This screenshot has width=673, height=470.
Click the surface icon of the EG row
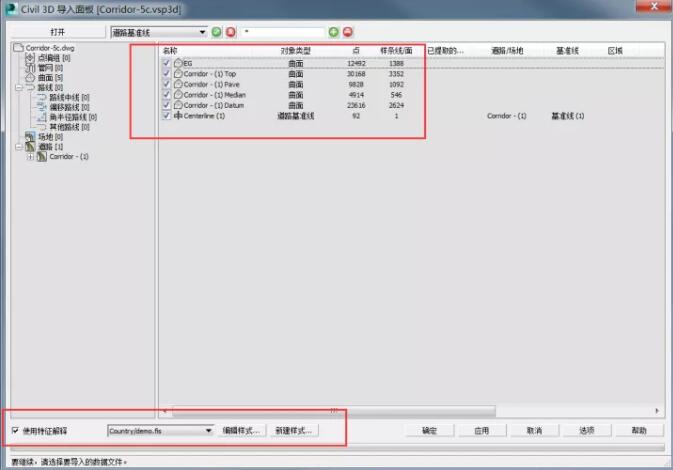[x=178, y=63]
